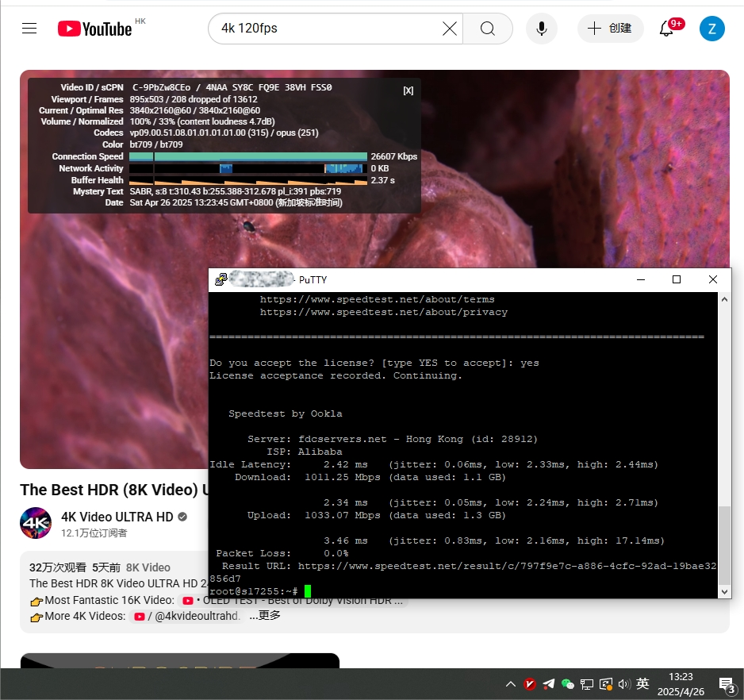The height and width of the screenshot is (700, 744).
Task: Click the video title 'The Best HDR (8K Video)'
Action: click(x=109, y=490)
